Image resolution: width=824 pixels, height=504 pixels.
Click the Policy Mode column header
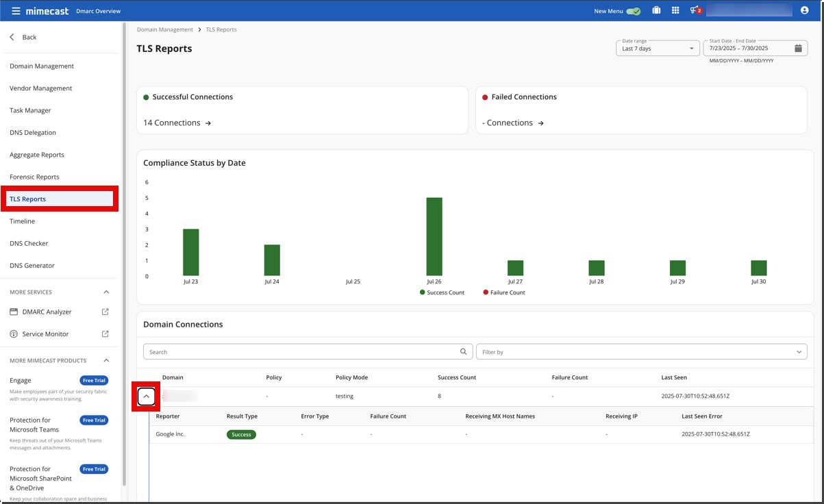(x=351, y=378)
